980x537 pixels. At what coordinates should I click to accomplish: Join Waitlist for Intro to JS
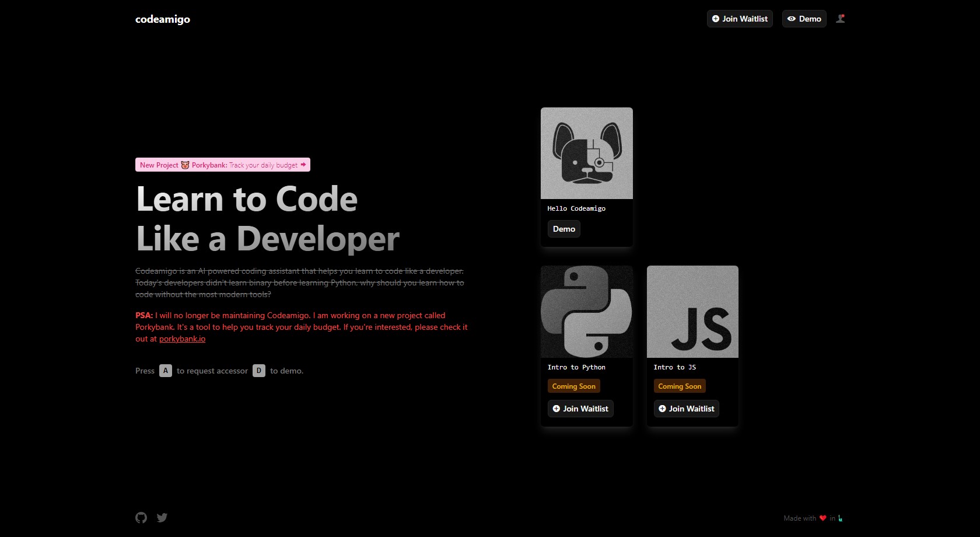click(x=686, y=409)
